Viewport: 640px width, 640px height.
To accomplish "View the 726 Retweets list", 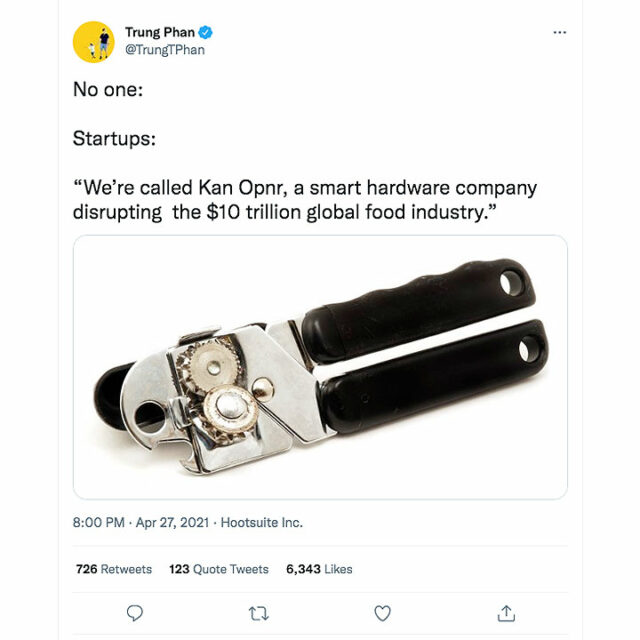I will click(x=113, y=569).
